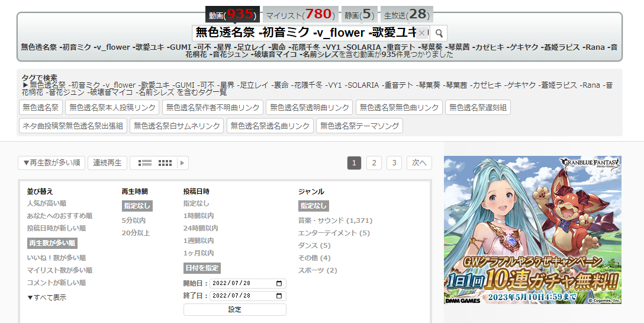Filter duration to 5分以内
Screen dimensions: 644x323
click(134, 220)
